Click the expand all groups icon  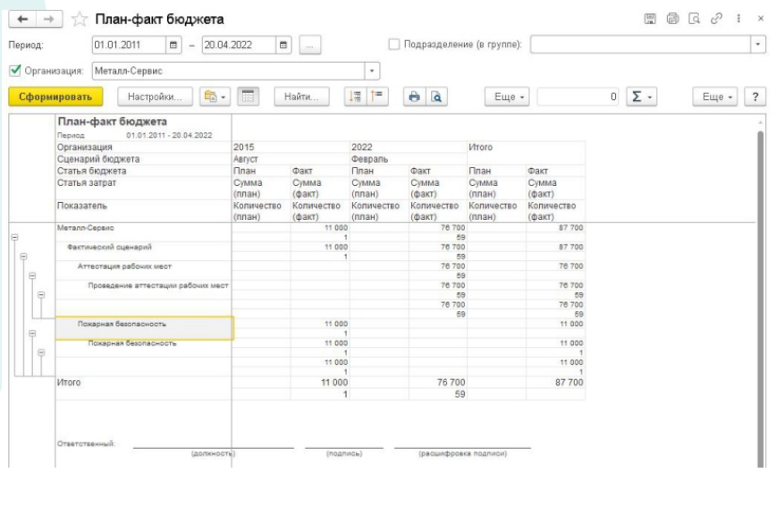click(377, 97)
